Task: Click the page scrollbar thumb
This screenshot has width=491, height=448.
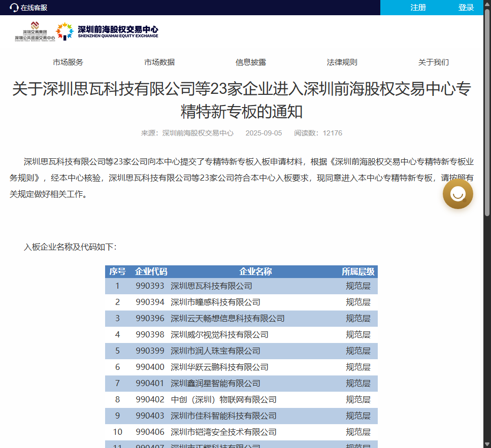Action: tap(487, 113)
